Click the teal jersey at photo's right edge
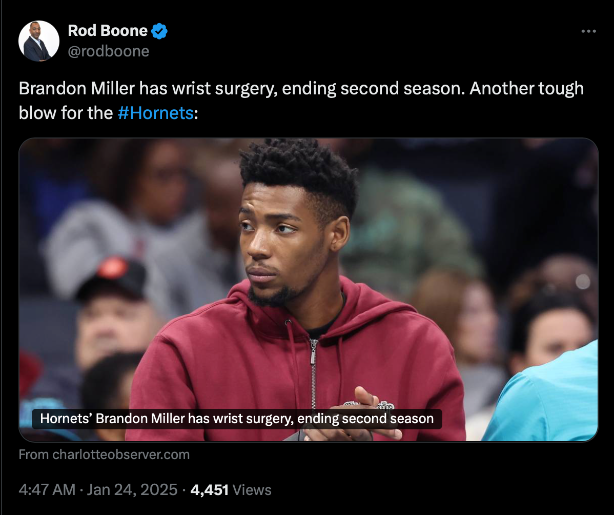 click(x=560, y=400)
